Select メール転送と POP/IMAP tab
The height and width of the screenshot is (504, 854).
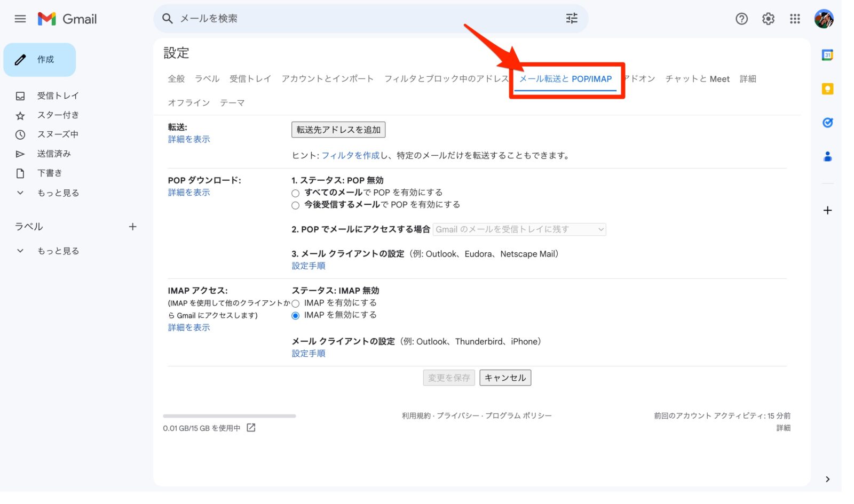pyautogui.click(x=566, y=79)
